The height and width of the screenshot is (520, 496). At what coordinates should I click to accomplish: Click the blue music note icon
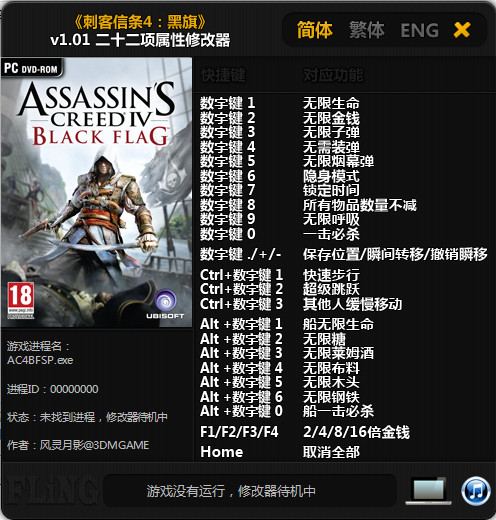[476, 491]
